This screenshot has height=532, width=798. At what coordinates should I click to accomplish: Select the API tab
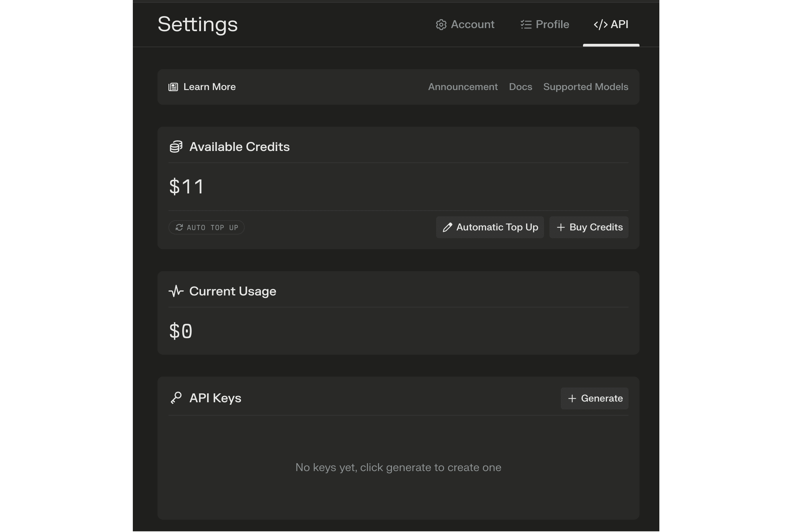point(611,25)
